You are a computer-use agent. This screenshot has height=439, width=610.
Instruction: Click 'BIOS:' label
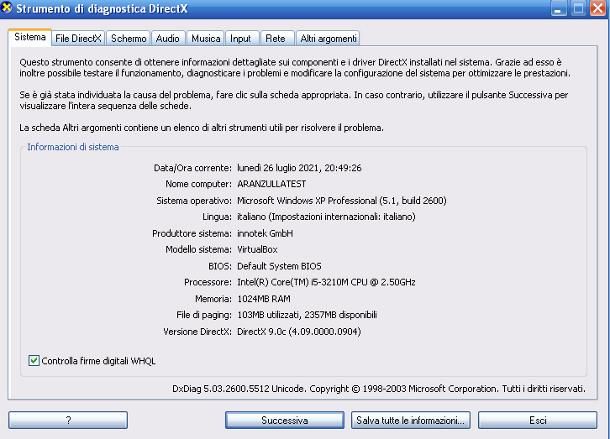tap(220, 266)
